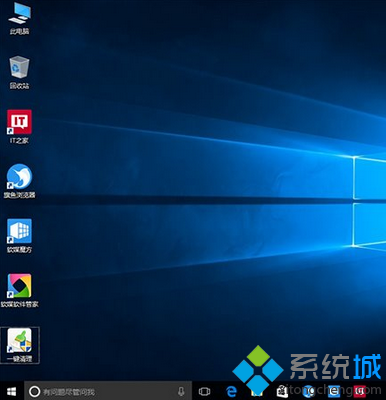The height and width of the screenshot is (400, 386).
Task: Open the Windows Start menu
Action: (12, 391)
